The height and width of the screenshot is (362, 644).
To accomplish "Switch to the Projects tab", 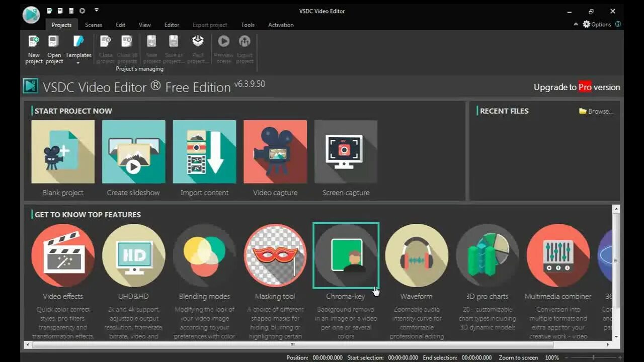I will (61, 25).
